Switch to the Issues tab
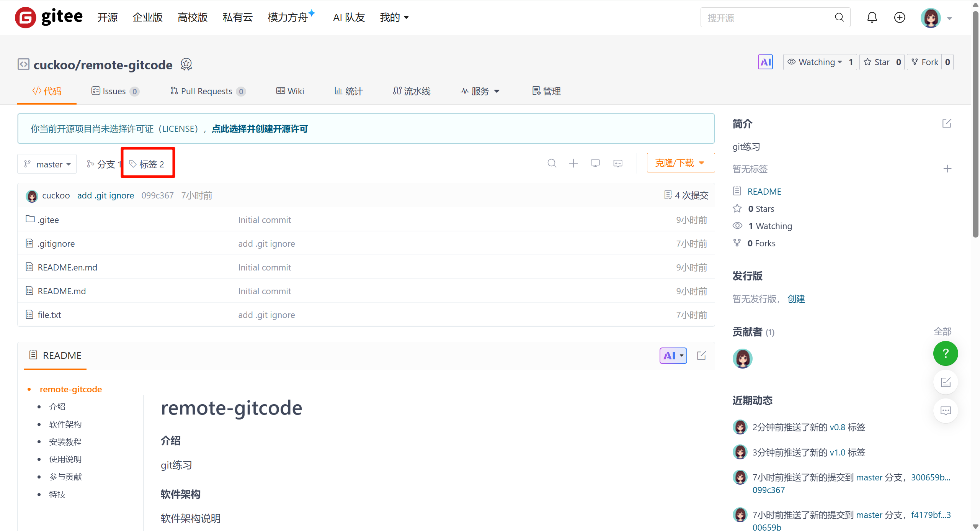Viewport: 980px width, 531px height. click(x=114, y=91)
